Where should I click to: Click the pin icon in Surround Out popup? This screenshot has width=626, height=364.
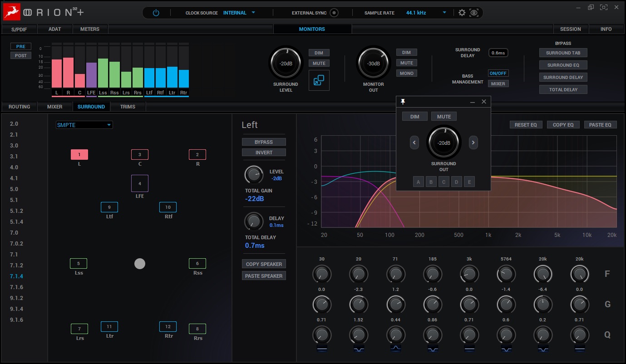403,102
